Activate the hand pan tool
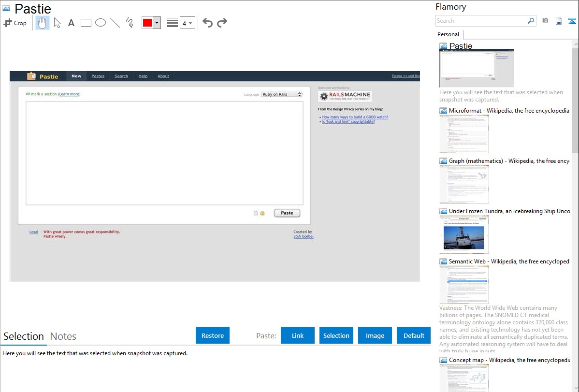The height and width of the screenshot is (392, 579). [x=43, y=23]
